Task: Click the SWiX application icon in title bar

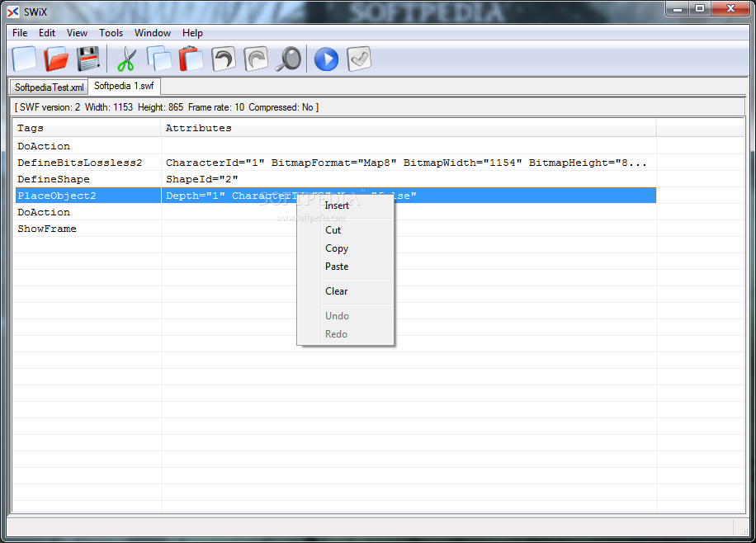Action: click(13, 12)
